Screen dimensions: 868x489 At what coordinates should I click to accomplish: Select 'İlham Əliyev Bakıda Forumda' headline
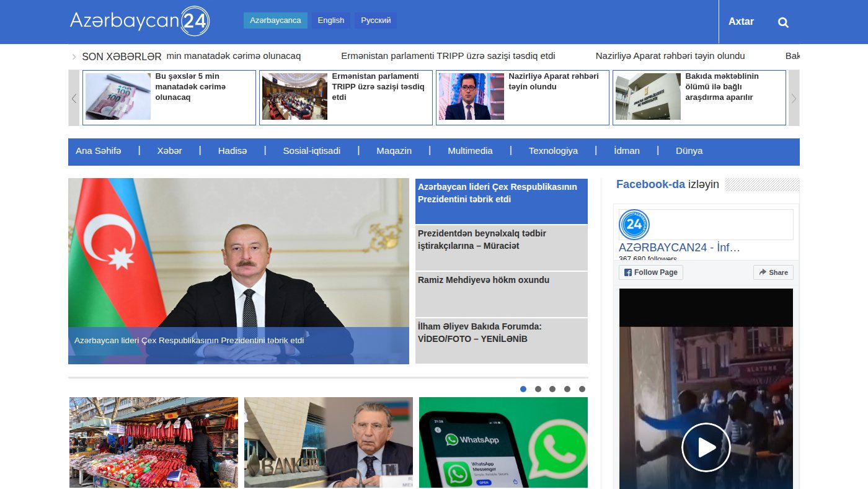pos(502,341)
